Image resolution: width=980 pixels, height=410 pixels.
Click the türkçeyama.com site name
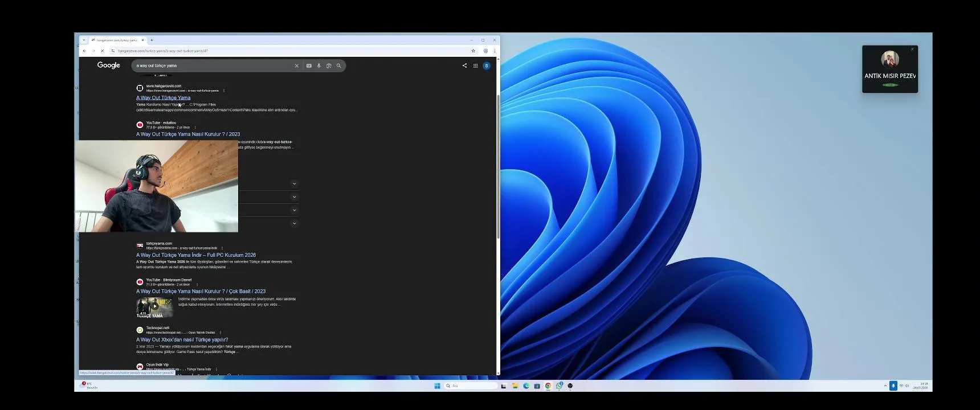click(x=159, y=244)
